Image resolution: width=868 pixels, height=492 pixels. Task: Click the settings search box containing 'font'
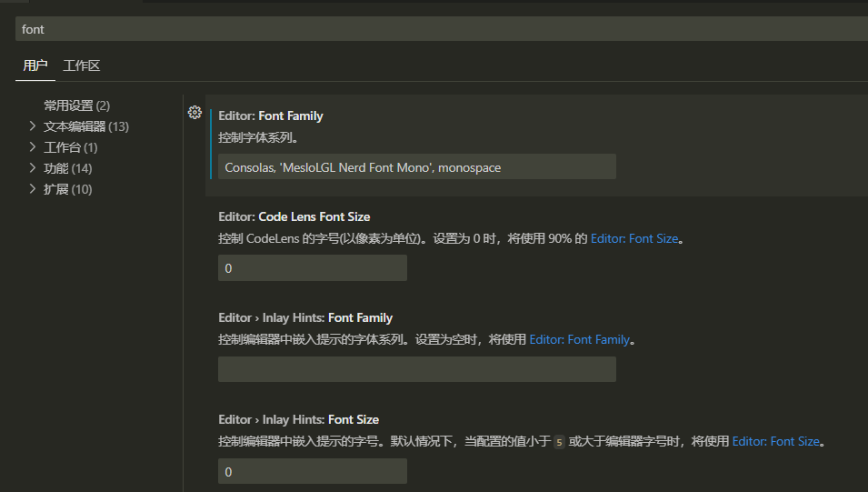click(x=436, y=29)
